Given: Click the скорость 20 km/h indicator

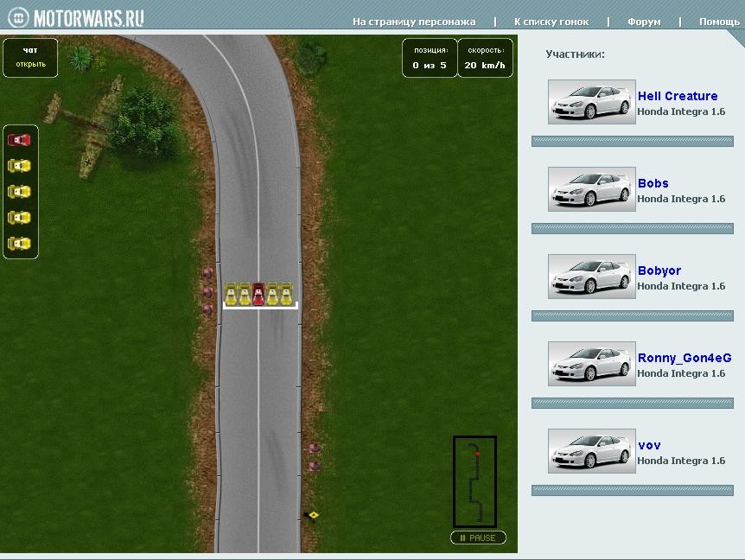Looking at the screenshot, I should (x=485, y=58).
